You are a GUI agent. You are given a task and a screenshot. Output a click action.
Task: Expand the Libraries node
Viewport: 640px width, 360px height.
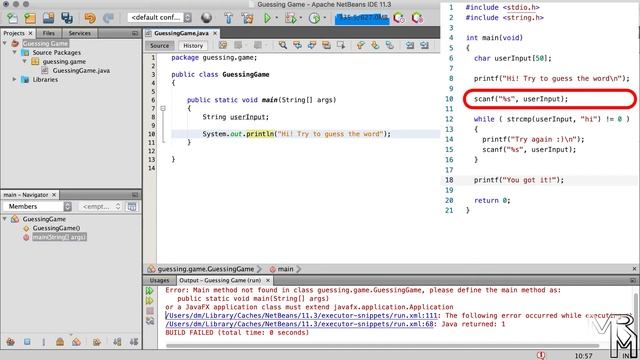14,79
